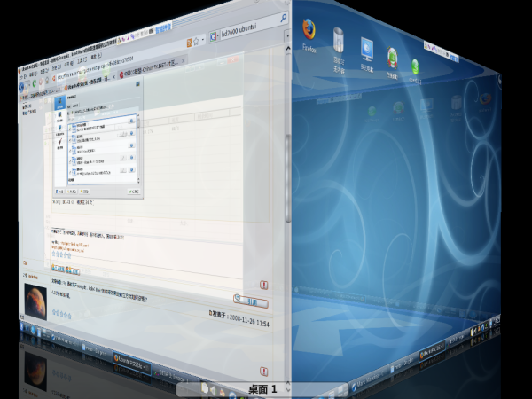Viewport: 532px width, 399px height.
Task: Click the second row info button in dialog list
Action: [131, 133]
